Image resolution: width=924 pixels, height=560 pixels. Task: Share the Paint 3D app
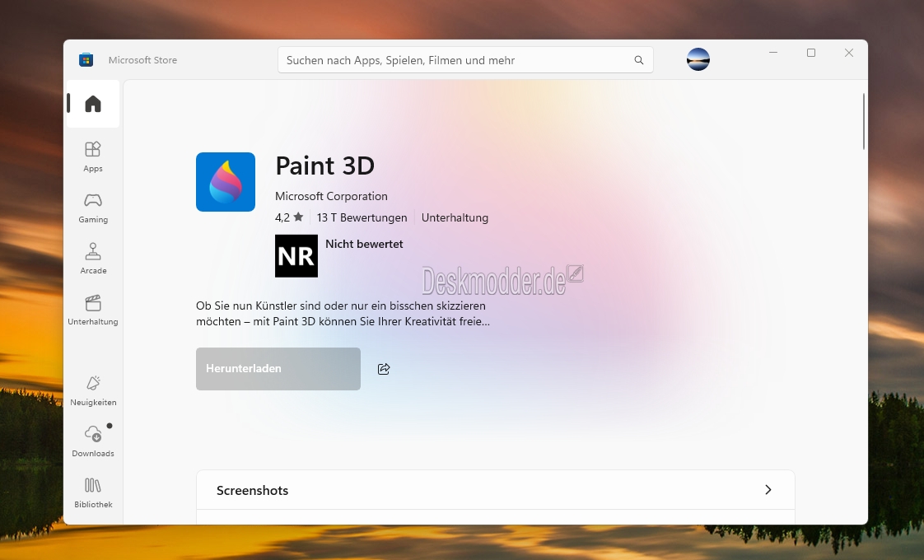[x=384, y=369]
